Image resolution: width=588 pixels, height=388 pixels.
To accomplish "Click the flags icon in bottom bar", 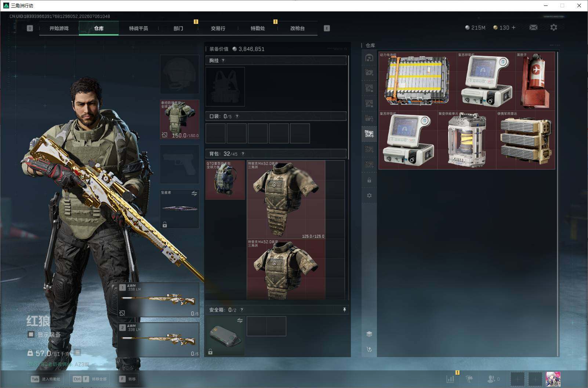I will [469, 379].
